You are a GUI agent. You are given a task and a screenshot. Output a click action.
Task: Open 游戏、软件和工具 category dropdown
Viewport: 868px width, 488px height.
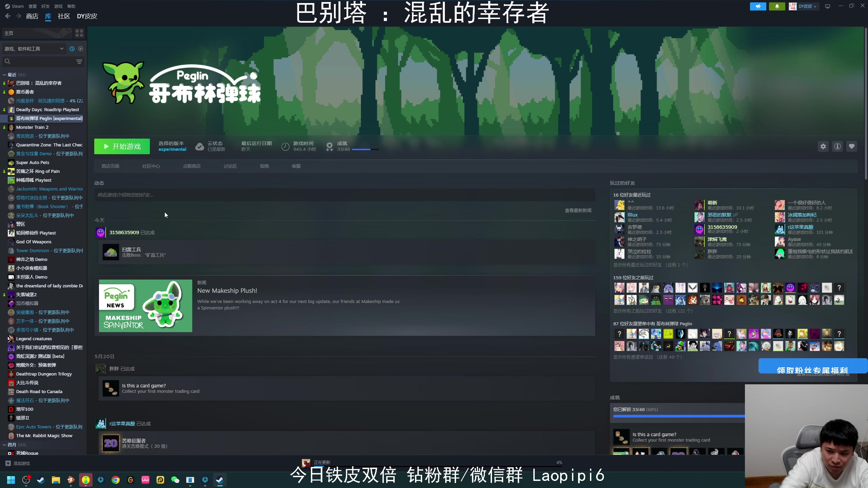34,49
